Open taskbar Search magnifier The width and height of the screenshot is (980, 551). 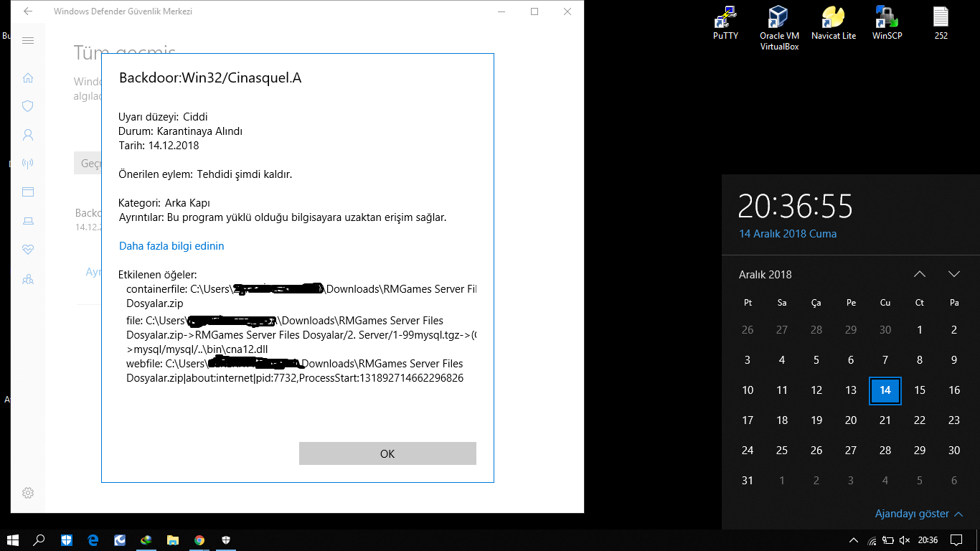click(39, 540)
